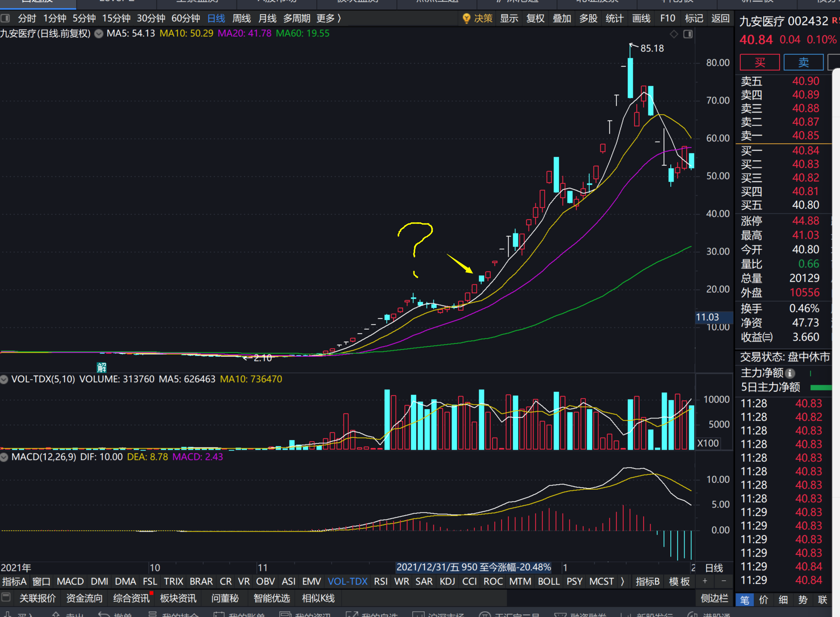The width and height of the screenshot is (840, 617).
Task: Switch tick list to 价 view
Action: click(x=764, y=600)
